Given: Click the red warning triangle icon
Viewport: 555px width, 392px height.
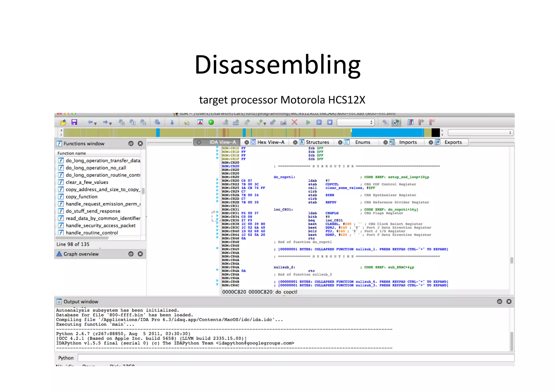Looking at the screenshot, I should click(200, 122).
